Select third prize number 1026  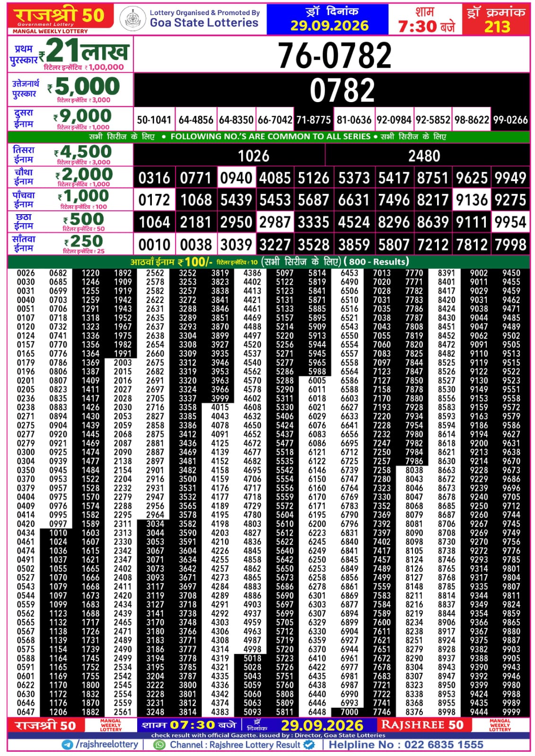(254, 156)
